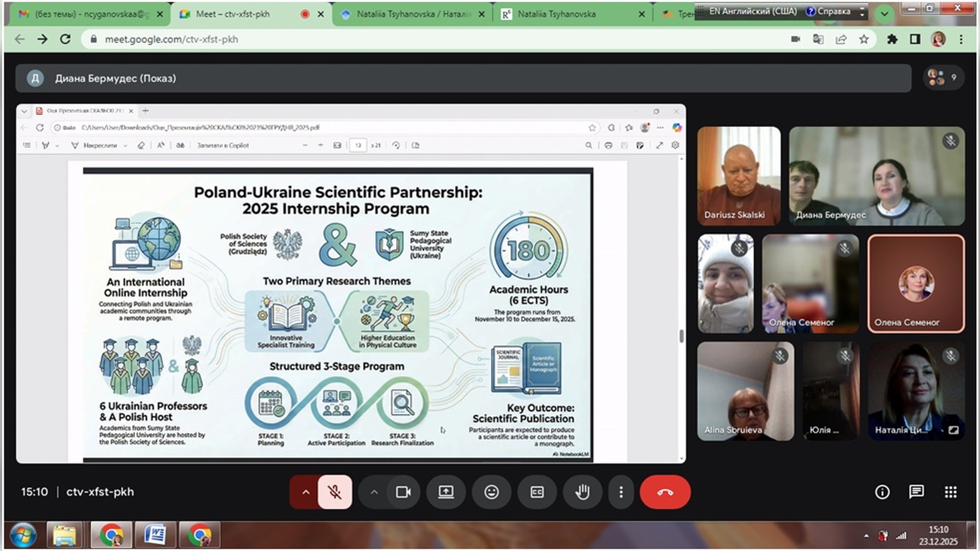Reload the Meet page
Image resolution: width=980 pixels, height=551 pixels.
tap(65, 39)
